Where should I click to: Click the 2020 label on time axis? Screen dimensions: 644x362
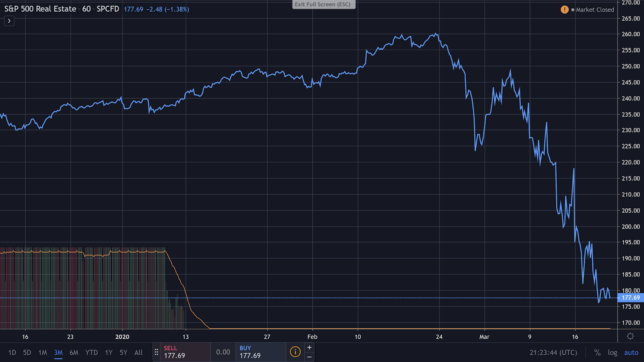point(122,337)
